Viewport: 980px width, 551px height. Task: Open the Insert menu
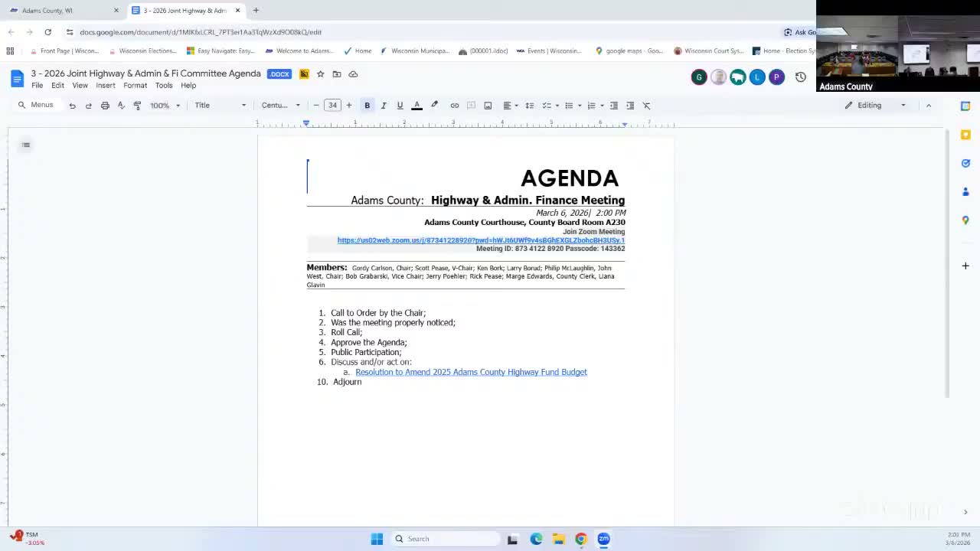106,86
